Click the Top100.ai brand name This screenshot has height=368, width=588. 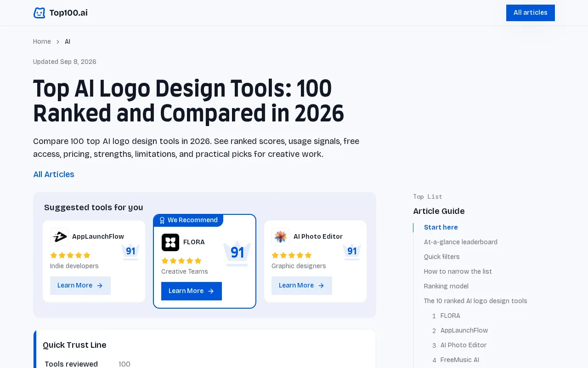[68, 13]
